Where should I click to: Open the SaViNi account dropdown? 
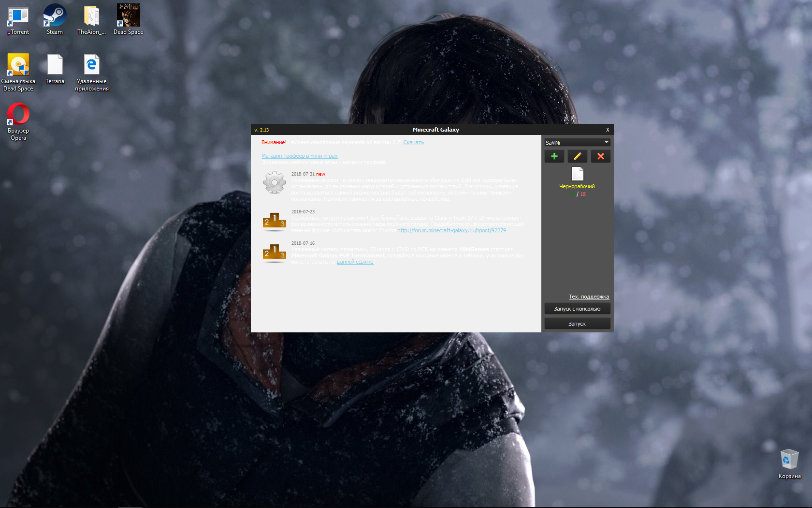tap(577, 142)
